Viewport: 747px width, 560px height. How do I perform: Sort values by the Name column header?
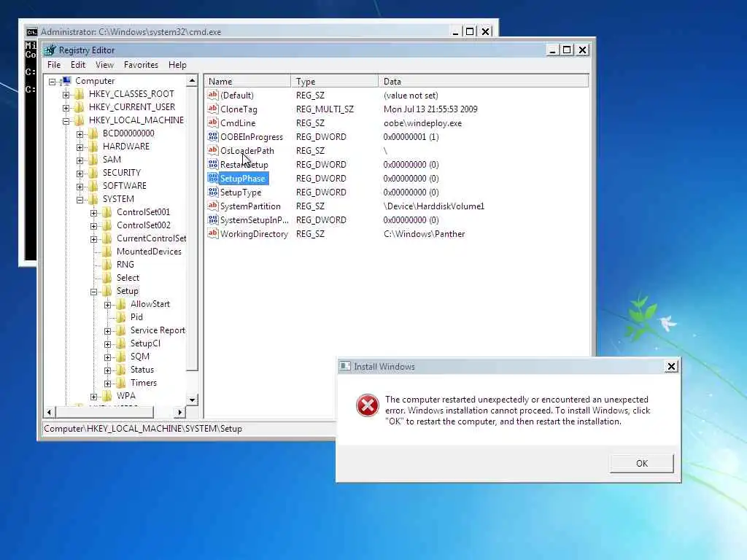click(x=248, y=82)
